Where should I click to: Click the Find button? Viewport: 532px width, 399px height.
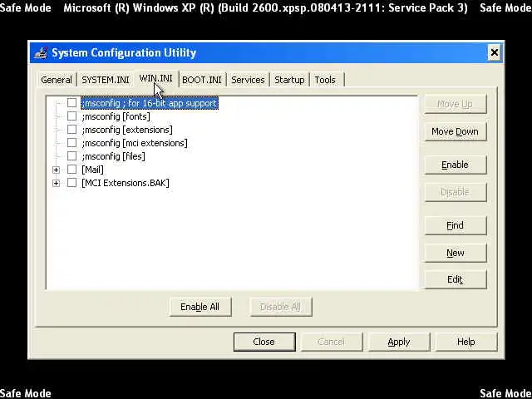(x=456, y=225)
